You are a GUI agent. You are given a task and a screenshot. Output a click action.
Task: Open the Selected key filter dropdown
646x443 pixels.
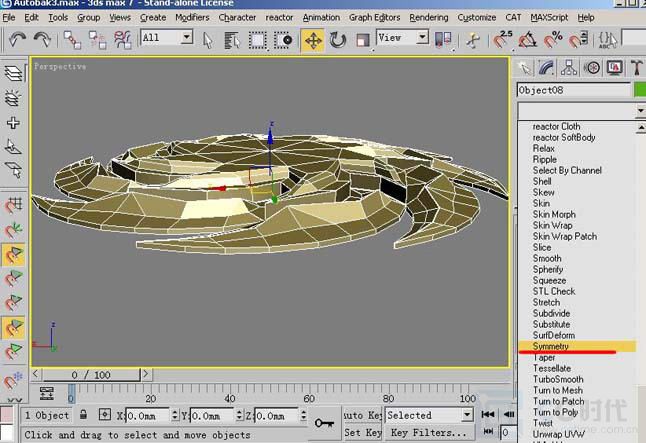tap(467, 415)
